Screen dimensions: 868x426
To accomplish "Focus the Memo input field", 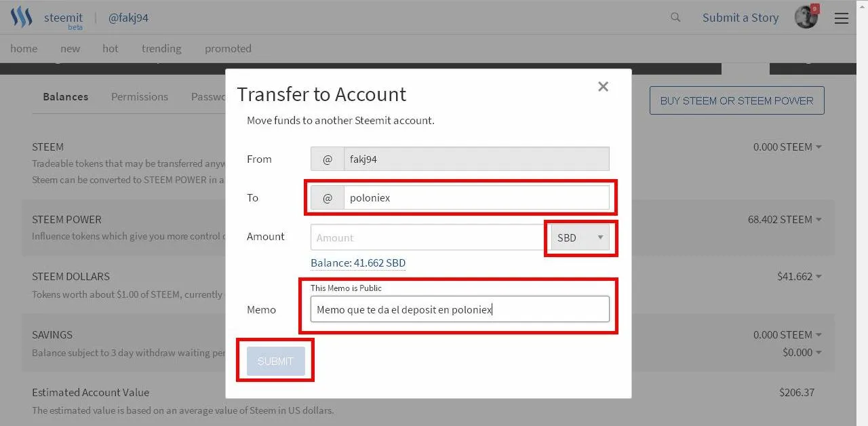I will [x=460, y=309].
